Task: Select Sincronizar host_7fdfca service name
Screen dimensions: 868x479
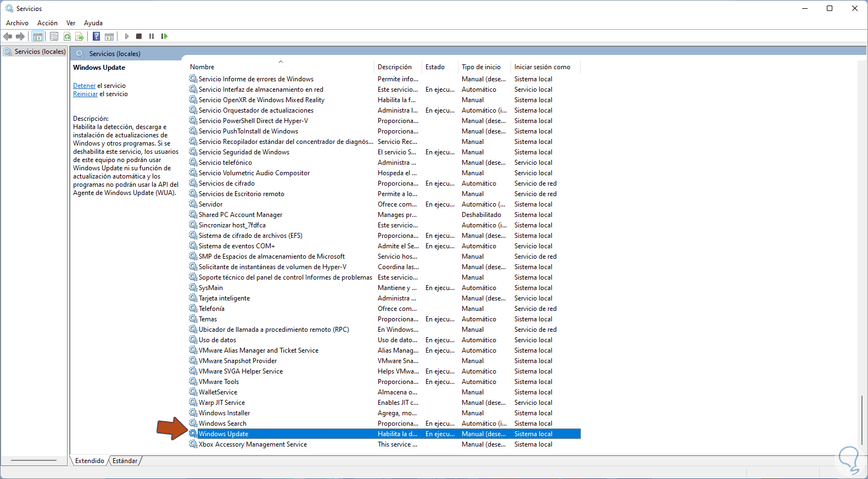Action: (x=232, y=225)
